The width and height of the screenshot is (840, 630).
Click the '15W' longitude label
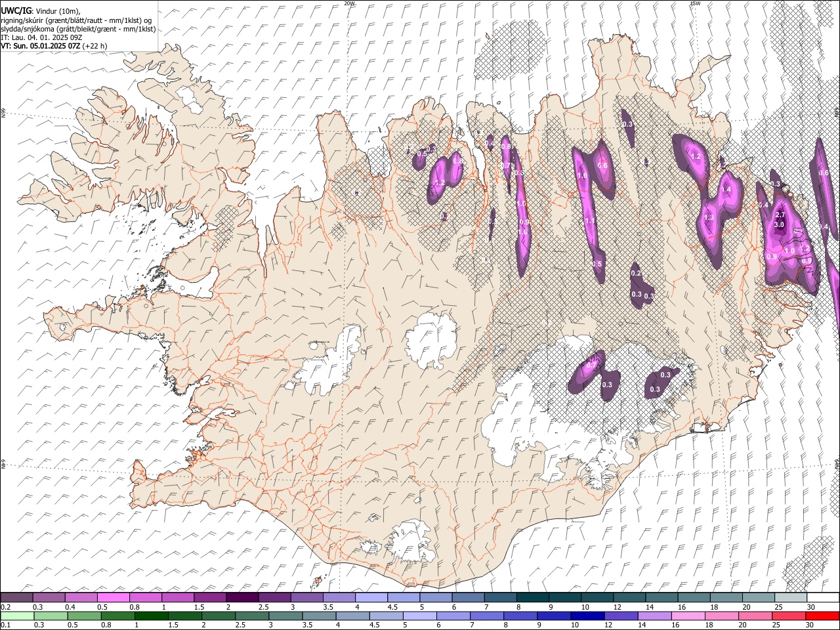click(x=695, y=3)
